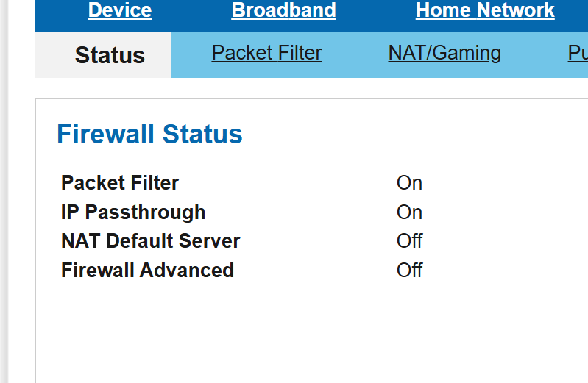Open the Device navigation tab
The height and width of the screenshot is (383, 588).
click(119, 11)
